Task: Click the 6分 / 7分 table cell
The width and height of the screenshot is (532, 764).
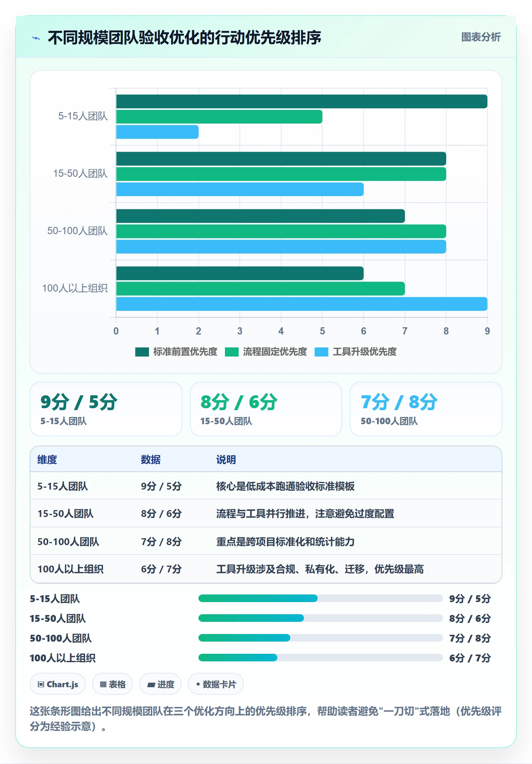Action: coord(161,569)
